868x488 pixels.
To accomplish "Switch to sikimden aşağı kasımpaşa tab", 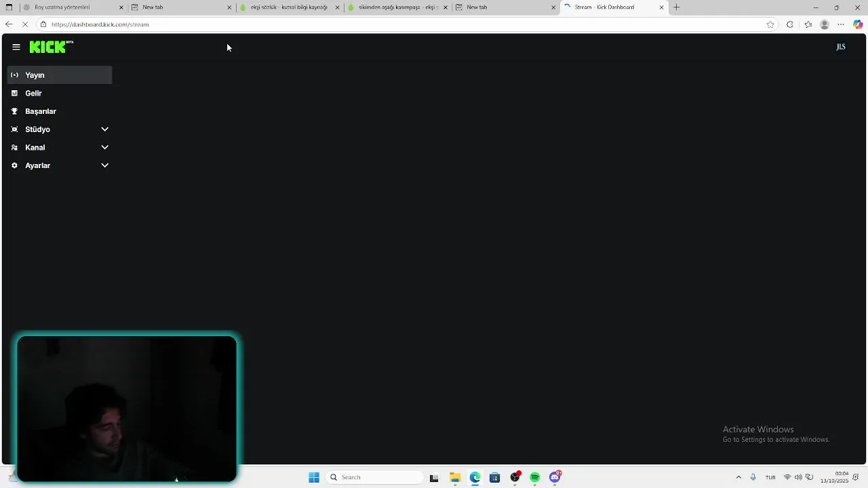I will pyautogui.click(x=397, y=7).
